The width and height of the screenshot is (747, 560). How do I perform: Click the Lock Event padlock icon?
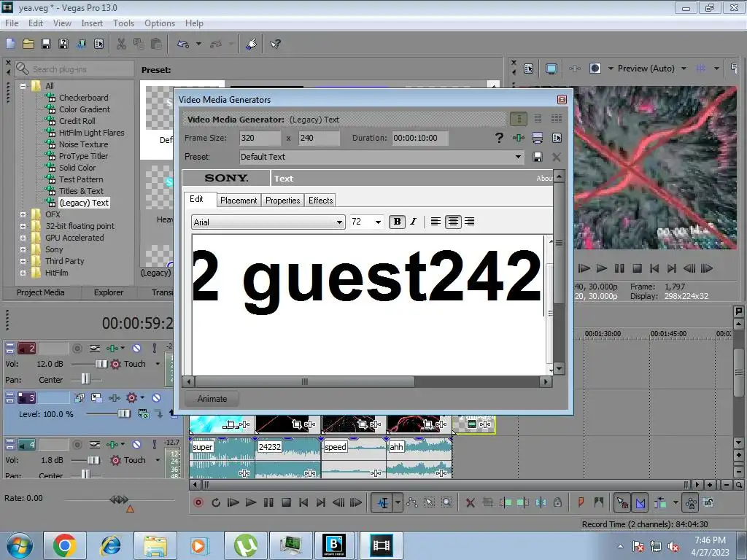pyautogui.click(x=557, y=502)
